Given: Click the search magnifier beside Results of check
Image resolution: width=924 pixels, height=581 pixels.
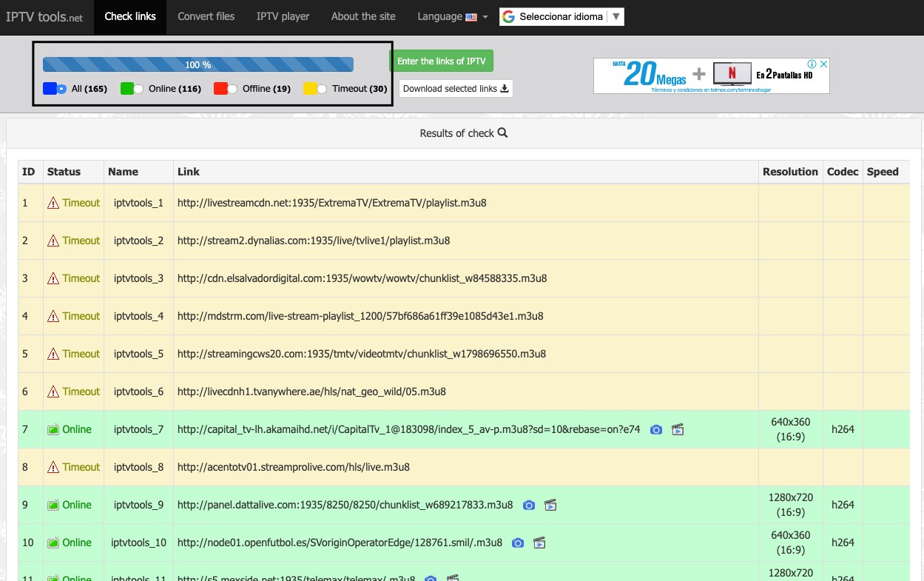Looking at the screenshot, I should (503, 133).
